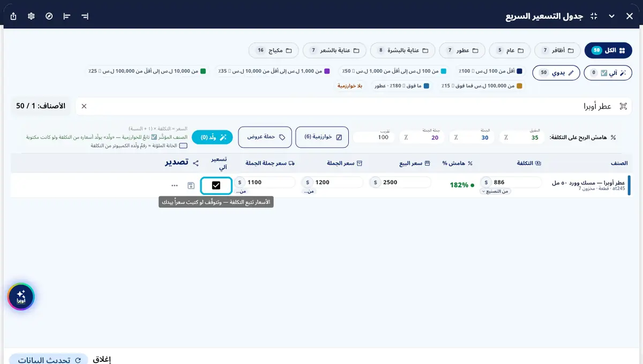Click the سعر البيع column header
The width and height of the screenshot is (643, 364).
[x=414, y=163]
